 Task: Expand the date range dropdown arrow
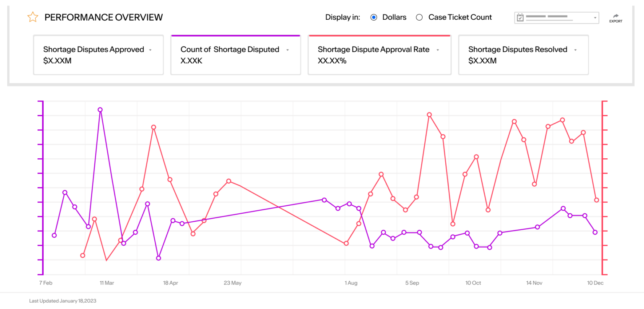[x=595, y=18]
